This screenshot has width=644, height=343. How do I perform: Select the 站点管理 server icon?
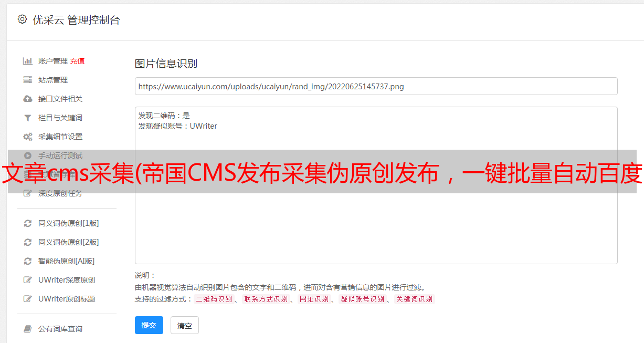tap(28, 80)
